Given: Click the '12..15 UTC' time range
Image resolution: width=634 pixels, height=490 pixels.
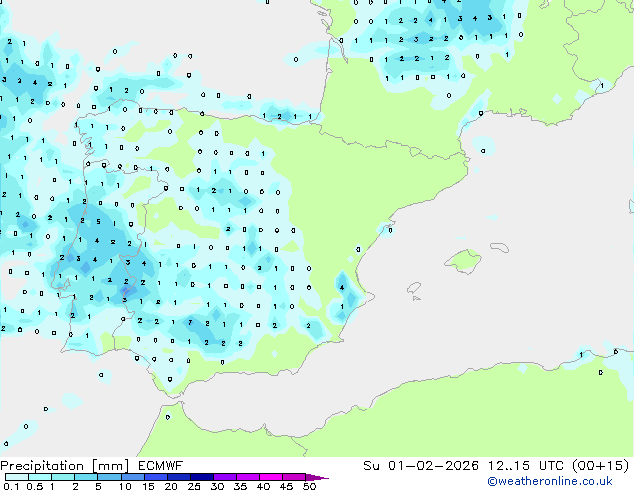Looking at the screenshot, I should pyautogui.click(x=526, y=466).
